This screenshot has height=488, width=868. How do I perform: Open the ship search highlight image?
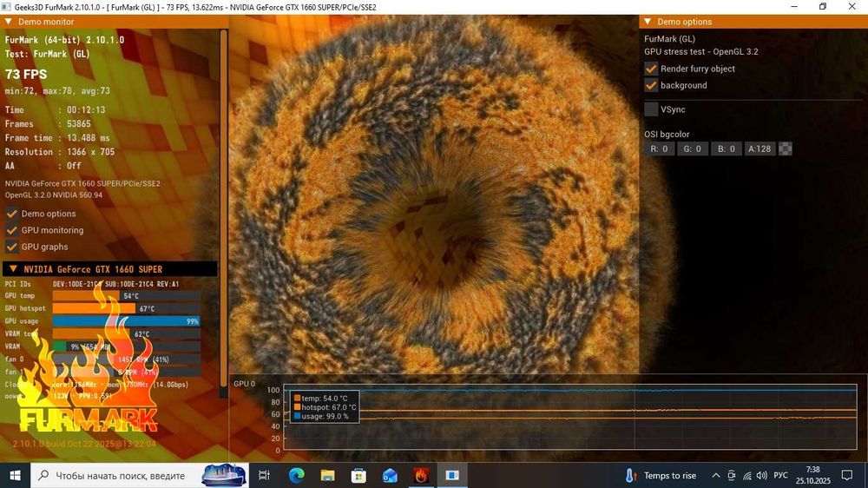point(224,475)
